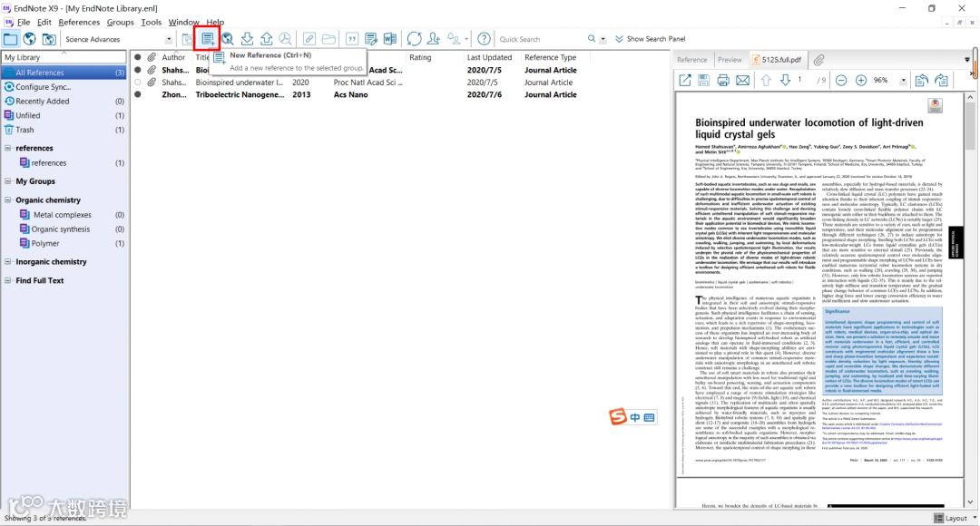Open the References menu

point(79,22)
